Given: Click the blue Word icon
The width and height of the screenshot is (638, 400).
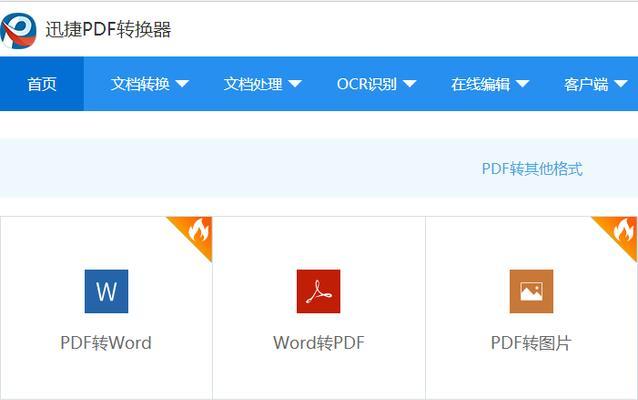Looking at the screenshot, I should (x=106, y=291).
